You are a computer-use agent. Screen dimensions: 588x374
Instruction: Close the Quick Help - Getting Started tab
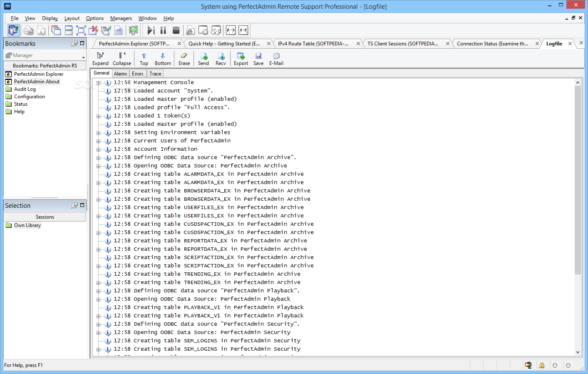click(269, 44)
